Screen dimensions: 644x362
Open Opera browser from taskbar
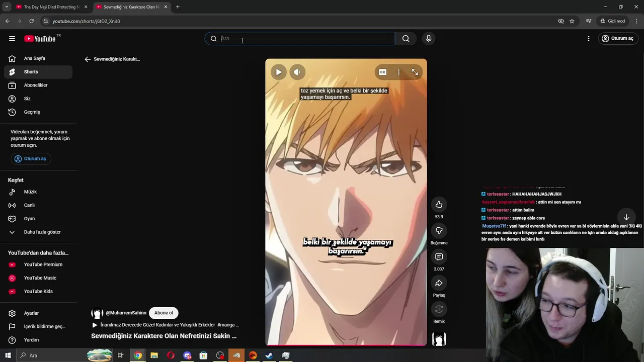171,355
